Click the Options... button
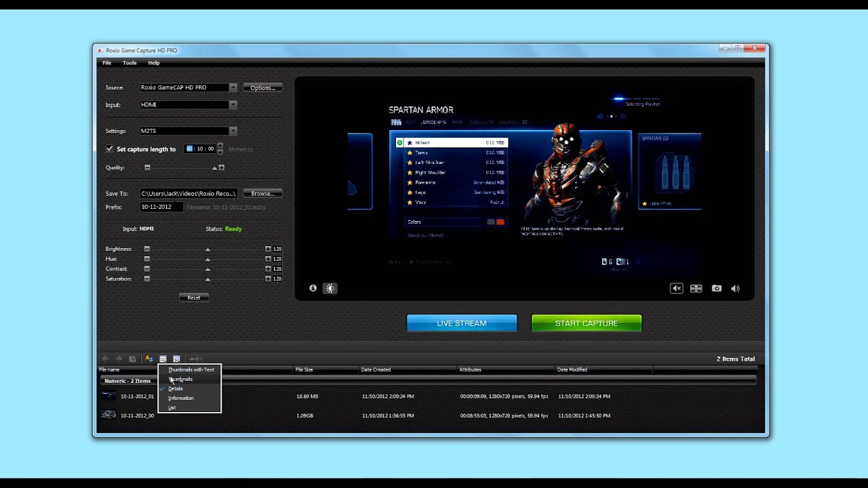Viewport: 868px width, 488px height. point(262,87)
